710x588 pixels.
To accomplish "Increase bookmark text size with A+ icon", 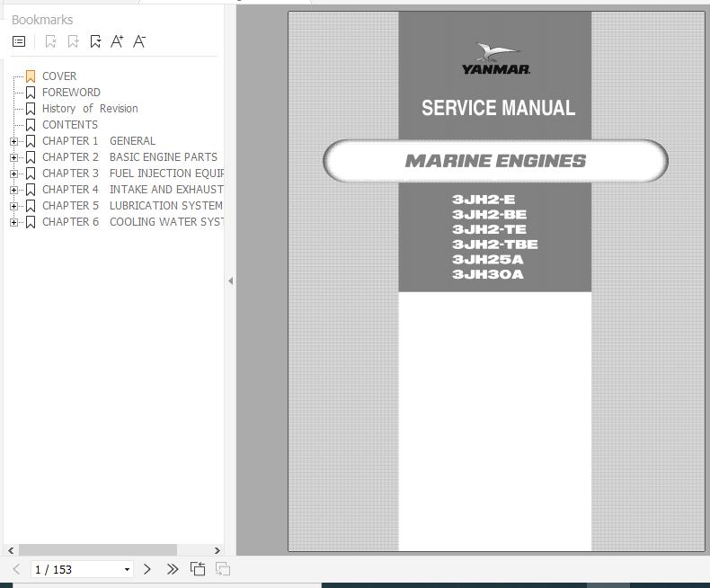I will coord(117,41).
